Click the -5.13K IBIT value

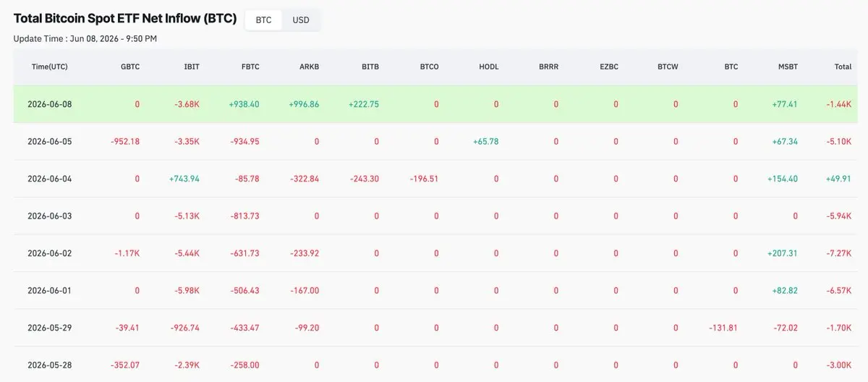click(187, 216)
